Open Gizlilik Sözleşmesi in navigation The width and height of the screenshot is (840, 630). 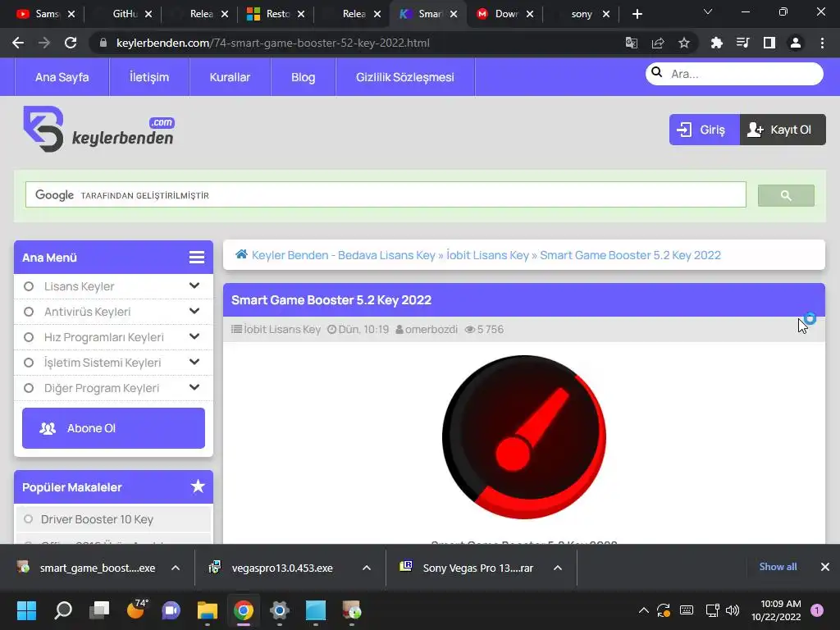click(x=405, y=77)
